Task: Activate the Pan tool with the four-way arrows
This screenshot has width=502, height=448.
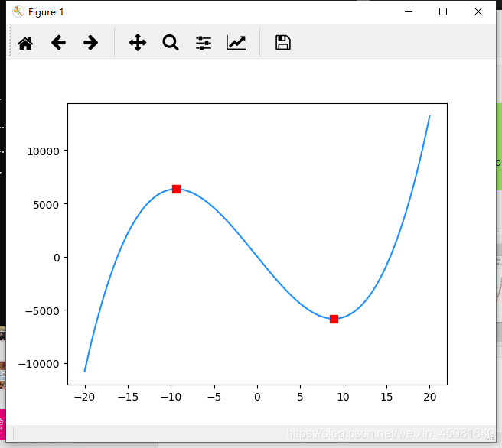Action: tap(138, 43)
